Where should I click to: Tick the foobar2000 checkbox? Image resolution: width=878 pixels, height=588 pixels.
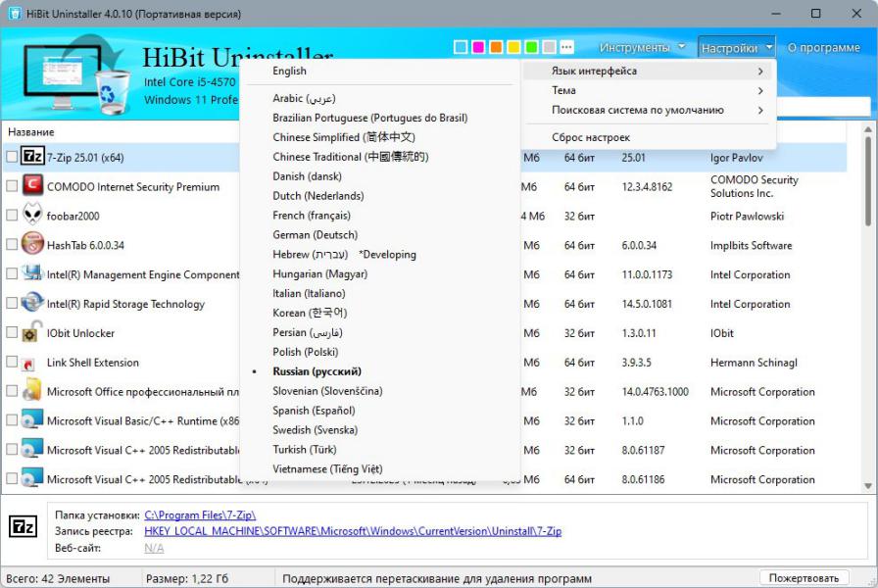(12, 216)
